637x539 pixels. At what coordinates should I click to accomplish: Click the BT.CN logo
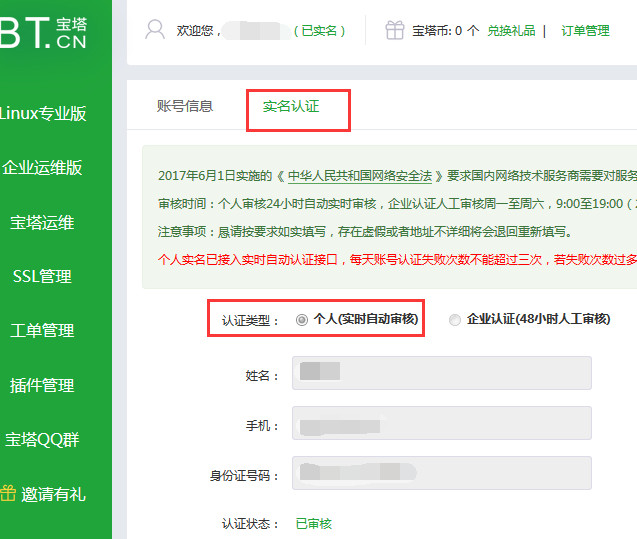tap(43, 33)
